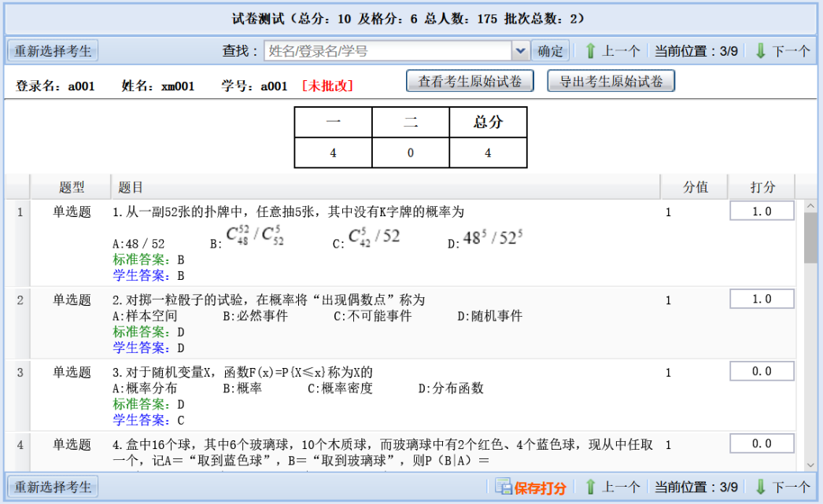Click the save score disk icon
This screenshot has width=823, height=504.
pos(504,487)
